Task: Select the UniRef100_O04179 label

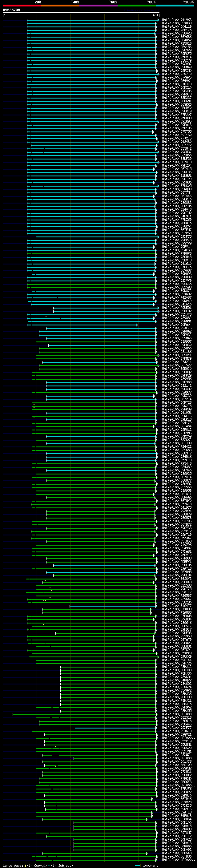Action: [177, 423]
